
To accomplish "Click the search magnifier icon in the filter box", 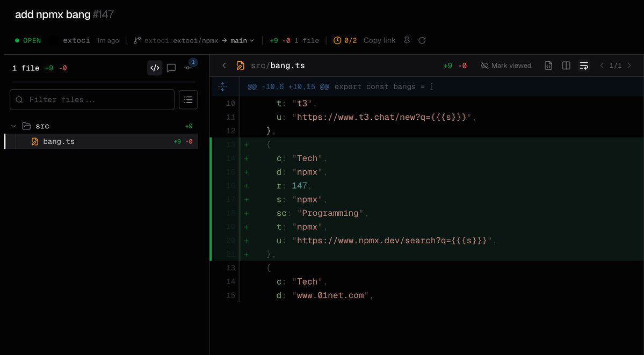I will 19,100.
